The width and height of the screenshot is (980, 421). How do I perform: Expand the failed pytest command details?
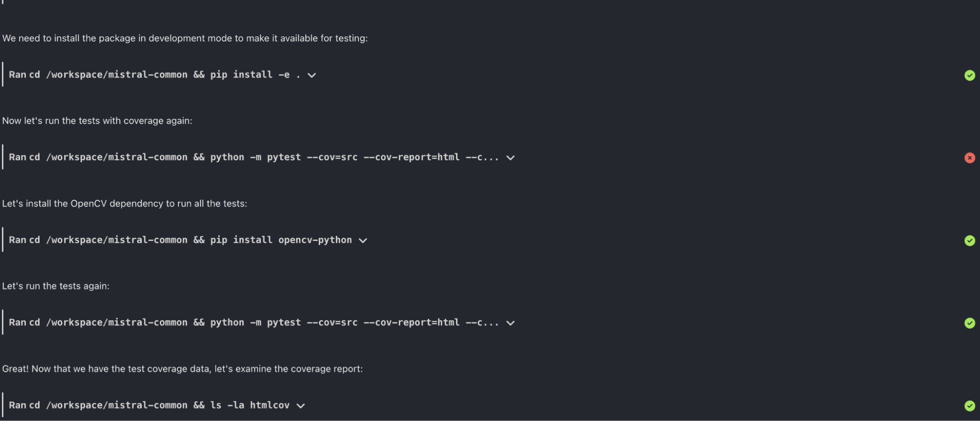pos(511,158)
